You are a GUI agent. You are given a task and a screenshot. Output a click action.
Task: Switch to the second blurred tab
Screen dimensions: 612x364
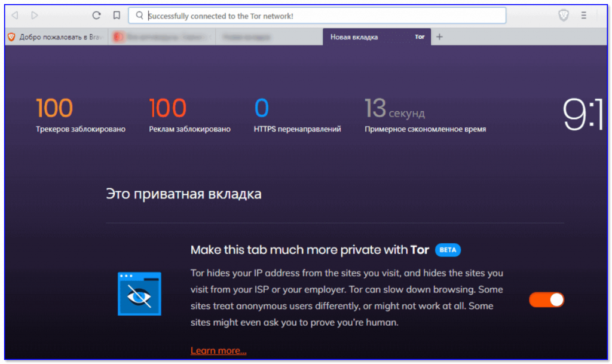[x=161, y=37]
